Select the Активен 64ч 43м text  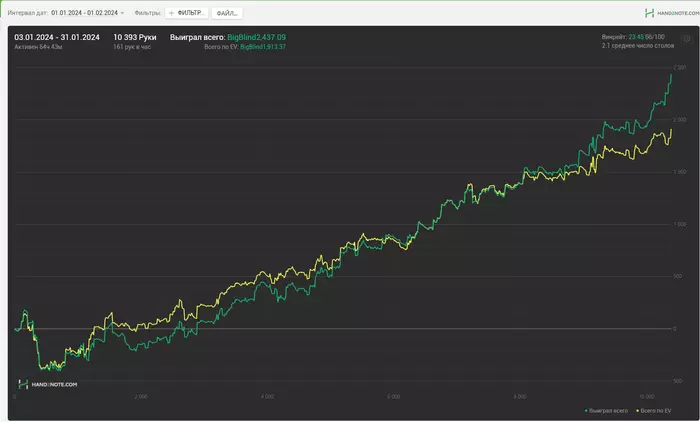click(x=38, y=47)
